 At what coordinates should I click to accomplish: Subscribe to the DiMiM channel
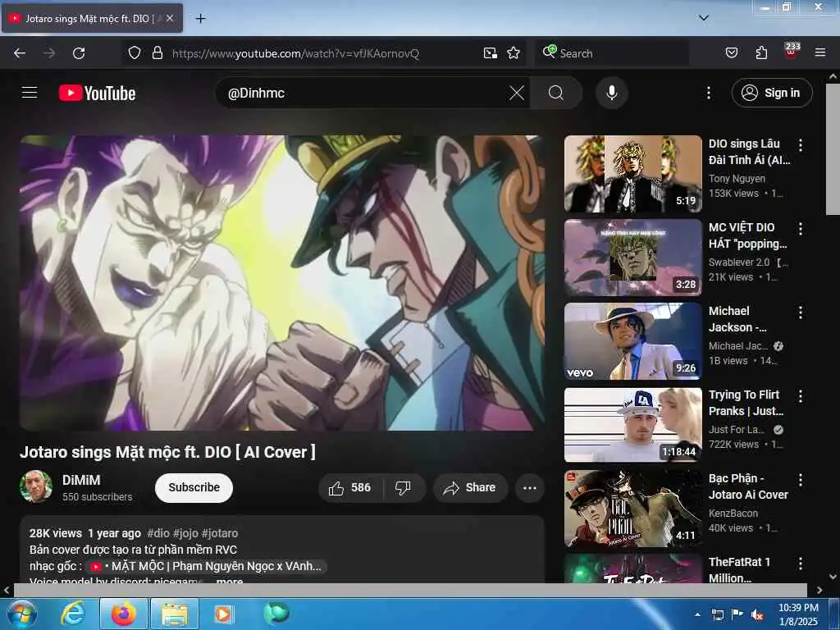[x=194, y=487]
